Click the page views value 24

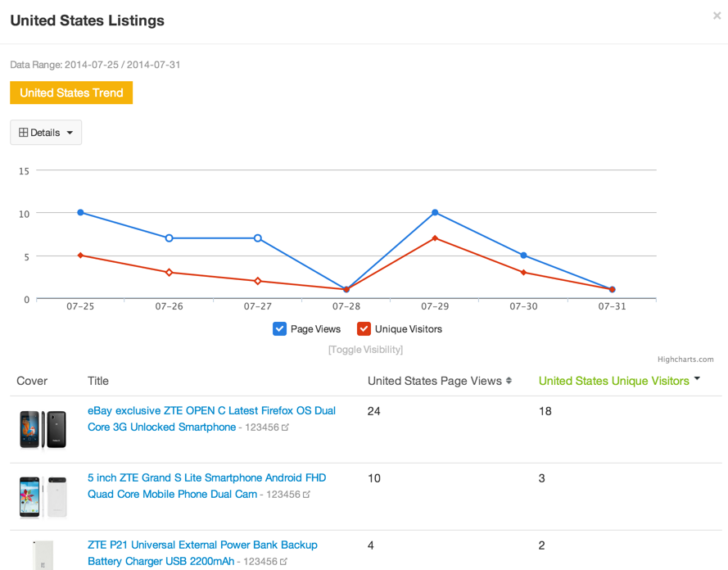(x=373, y=411)
